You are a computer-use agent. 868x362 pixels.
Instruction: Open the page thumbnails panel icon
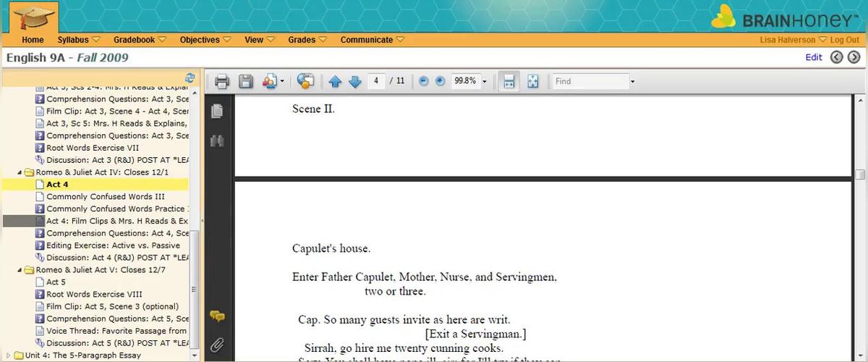pos(216,111)
